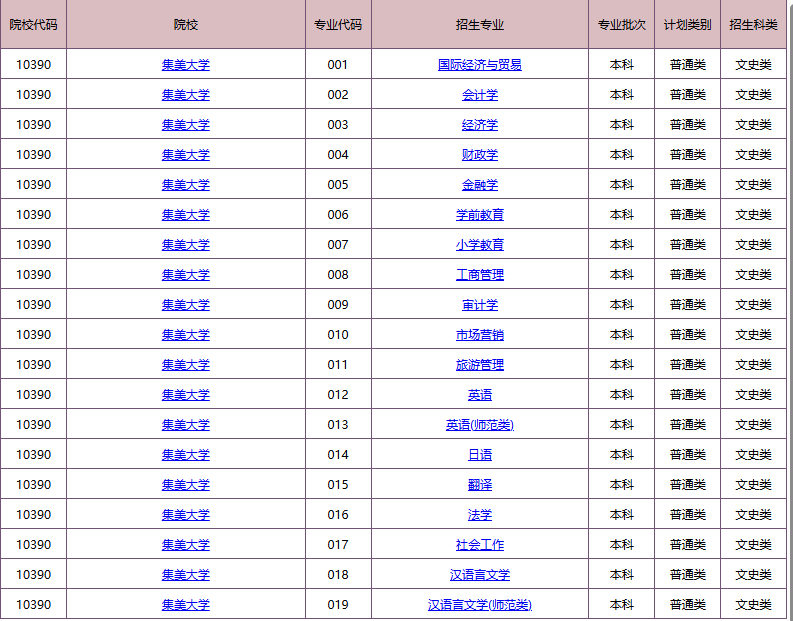Click 集美大学 link in row 002
This screenshot has width=793, height=621.
[x=186, y=95]
